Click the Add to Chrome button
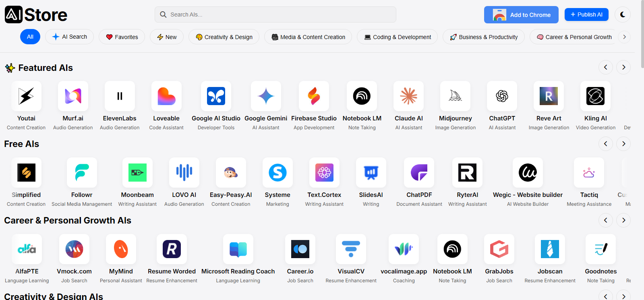 [x=521, y=14]
